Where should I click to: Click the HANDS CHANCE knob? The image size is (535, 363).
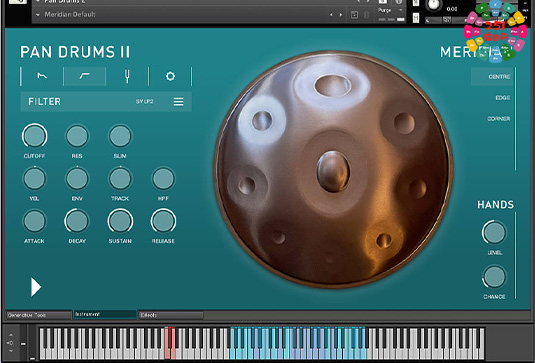(494, 277)
